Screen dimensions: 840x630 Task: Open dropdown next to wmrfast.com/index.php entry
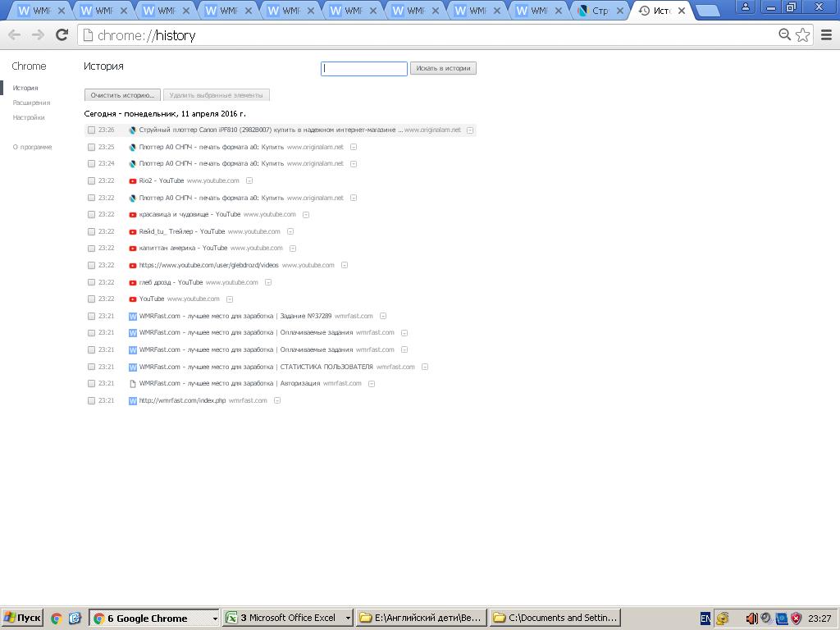pyautogui.click(x=277, y=400)
